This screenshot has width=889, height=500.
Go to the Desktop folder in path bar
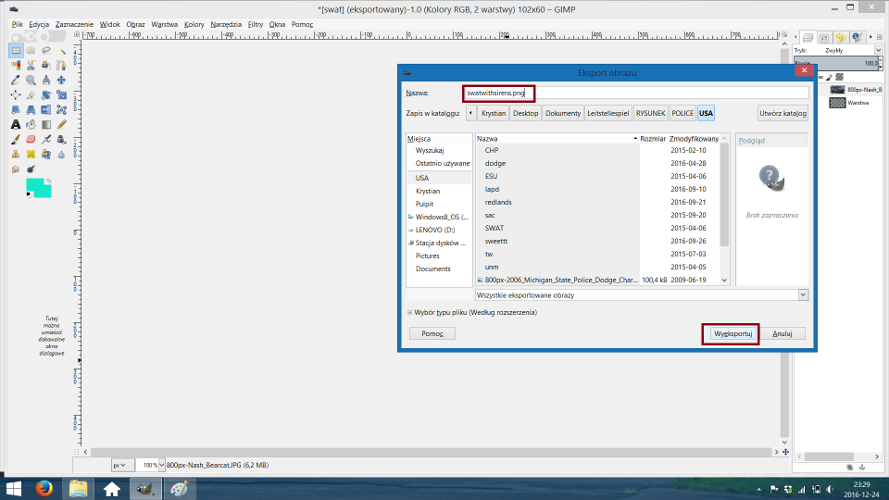526,113
